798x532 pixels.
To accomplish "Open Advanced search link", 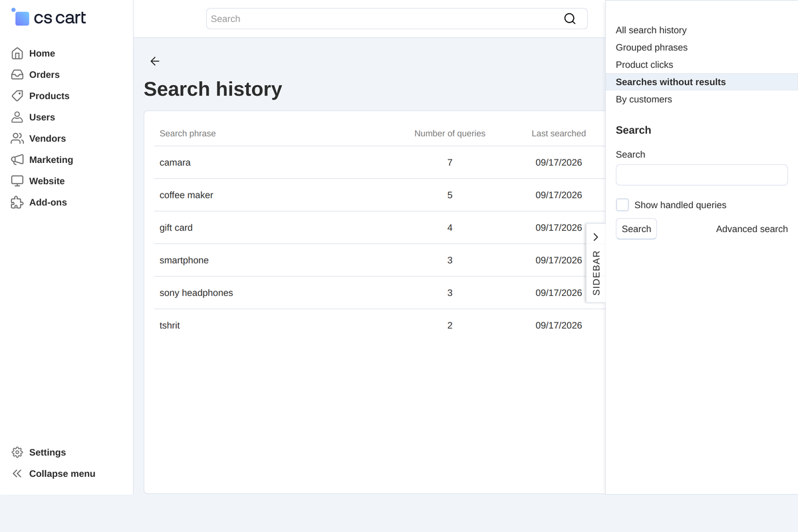I will (x=751, y=229).
